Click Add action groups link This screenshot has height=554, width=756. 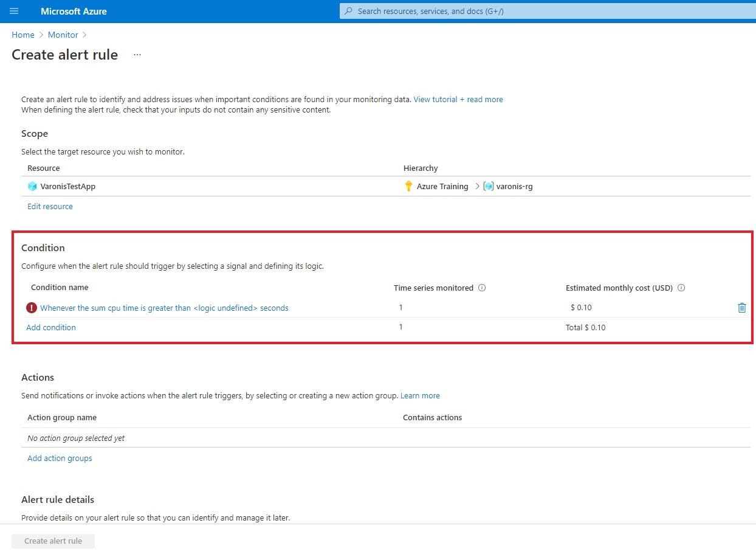(60, 458)
